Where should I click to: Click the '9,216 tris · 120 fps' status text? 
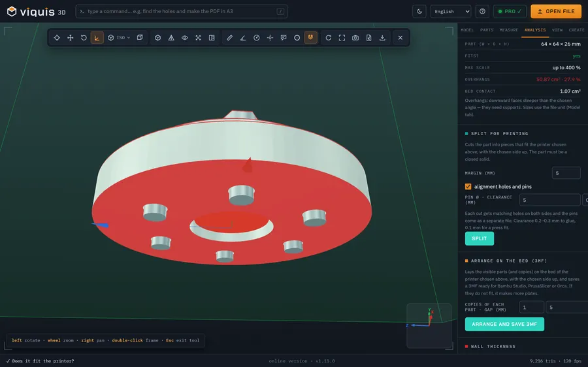tap(555, 361)
